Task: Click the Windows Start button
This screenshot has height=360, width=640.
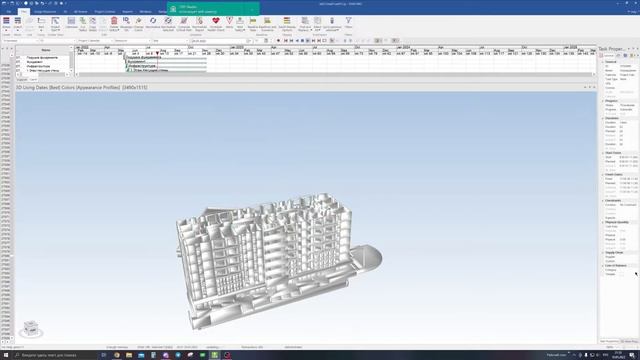Action: click(6, 355)
